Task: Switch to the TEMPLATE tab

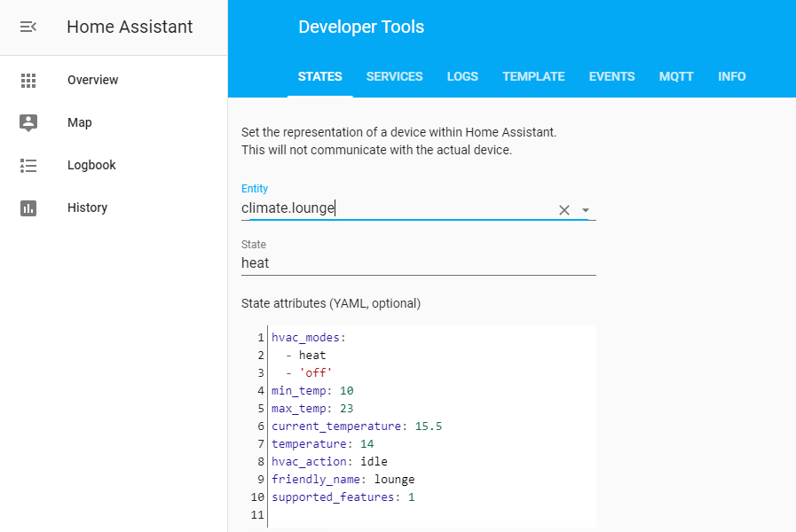Action: [533, 76]
